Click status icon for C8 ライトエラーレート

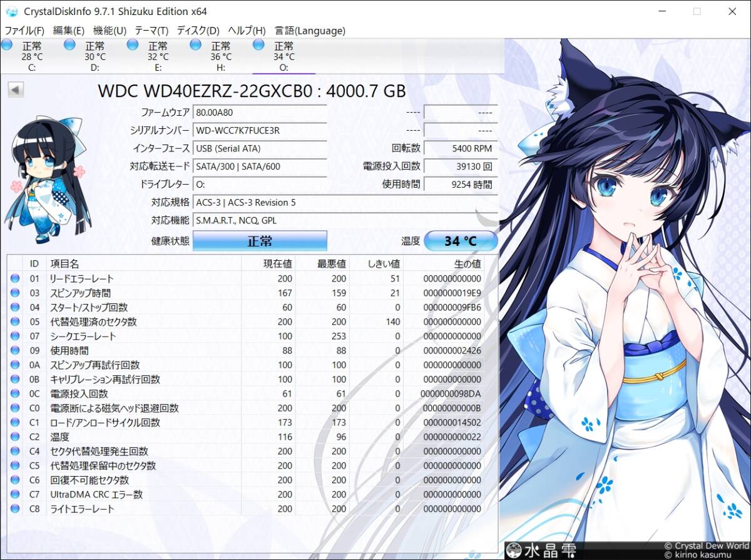coord(15,509)
